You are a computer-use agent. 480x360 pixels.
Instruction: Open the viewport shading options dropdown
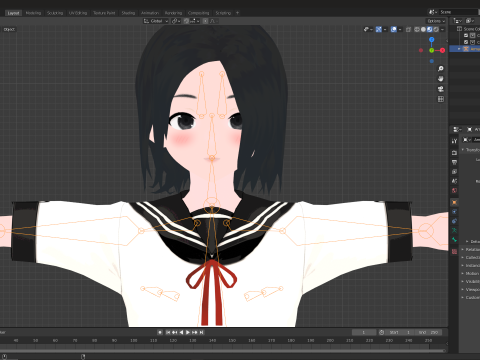(x=442, y=29)
